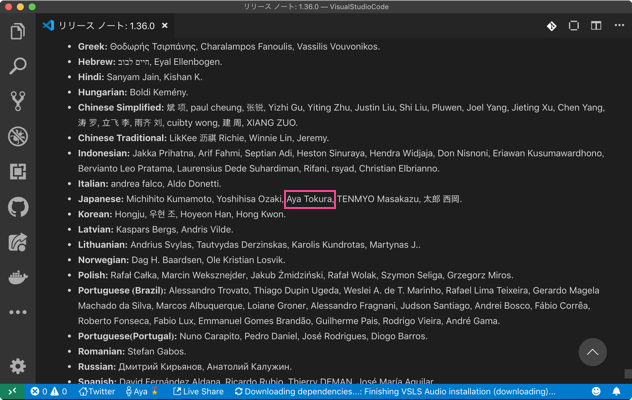
Task: Open the Debug view
Action: point(18,136)
